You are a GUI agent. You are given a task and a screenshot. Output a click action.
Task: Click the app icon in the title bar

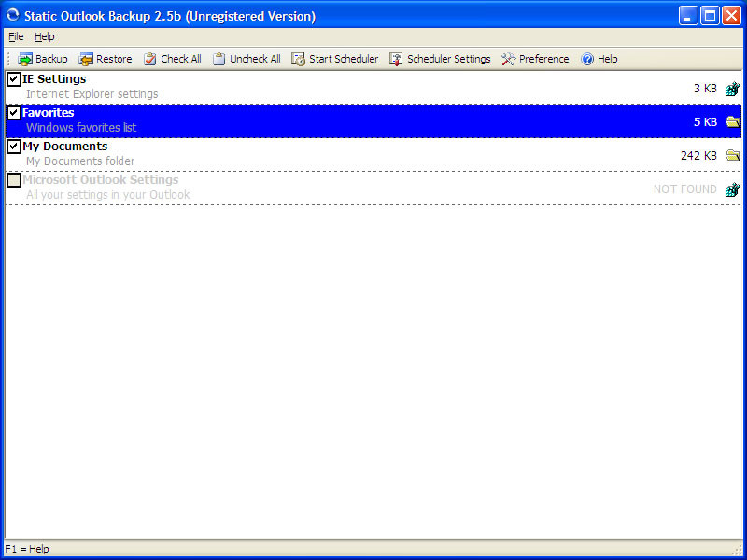pos(13,15)
